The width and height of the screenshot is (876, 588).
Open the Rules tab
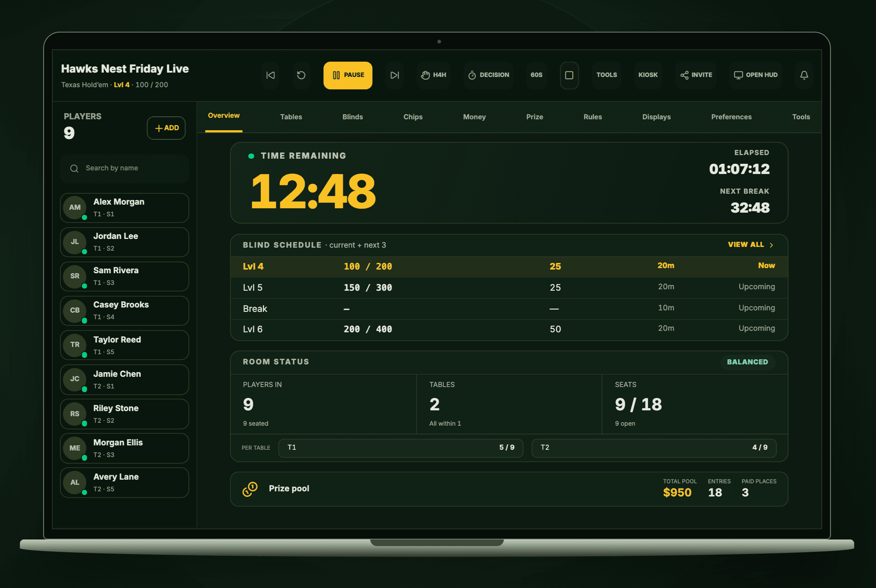pyautogui.click(x=592, y=117)
